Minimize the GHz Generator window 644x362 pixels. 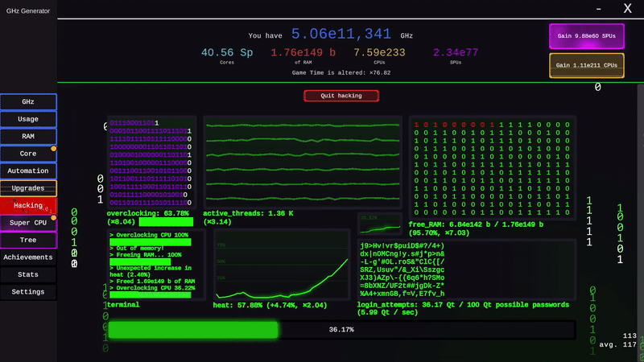pyautogui.click(x=599, y=9)
